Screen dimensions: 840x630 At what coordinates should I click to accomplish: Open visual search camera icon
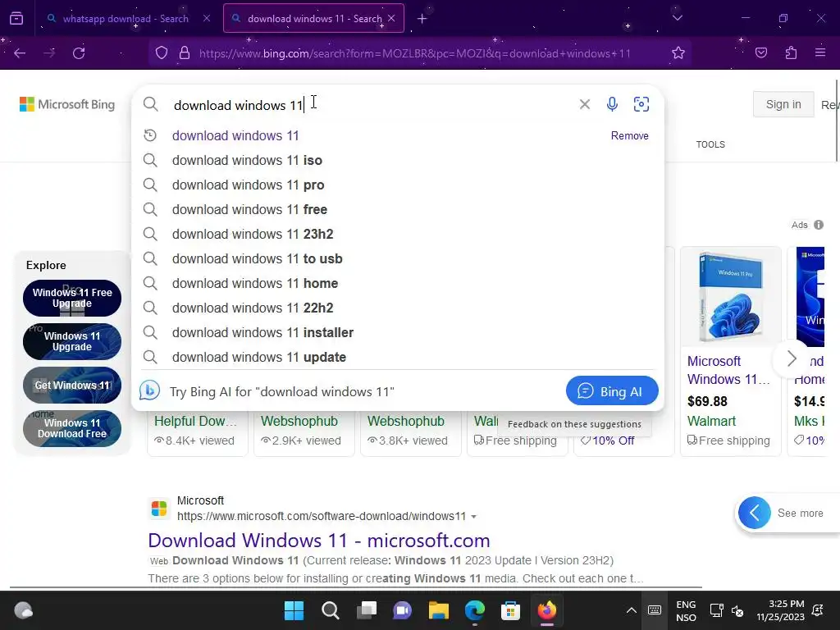[x=641, y=104]
